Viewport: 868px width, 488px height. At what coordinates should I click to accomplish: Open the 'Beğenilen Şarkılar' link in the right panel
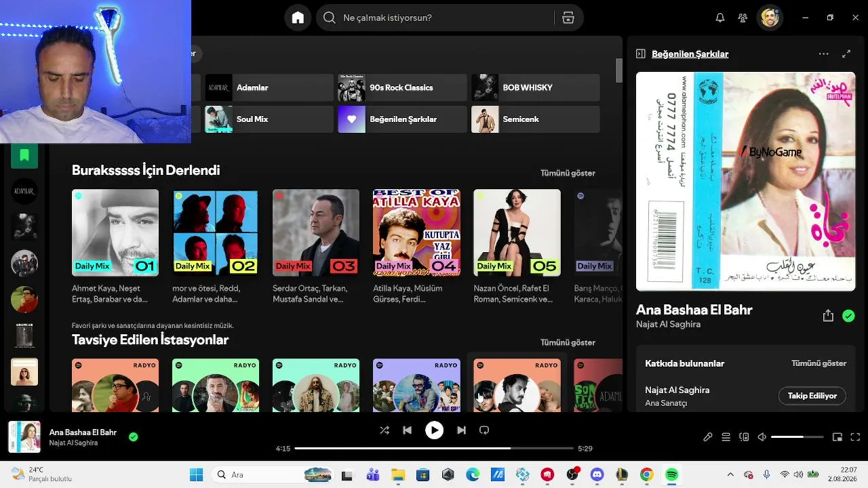(690, 54)
